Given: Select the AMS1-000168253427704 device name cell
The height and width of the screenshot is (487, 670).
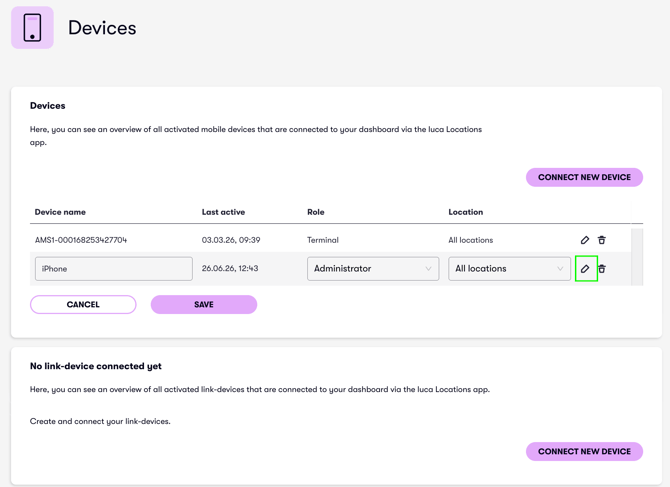Looking at the screenshot, I should (81, 240).
